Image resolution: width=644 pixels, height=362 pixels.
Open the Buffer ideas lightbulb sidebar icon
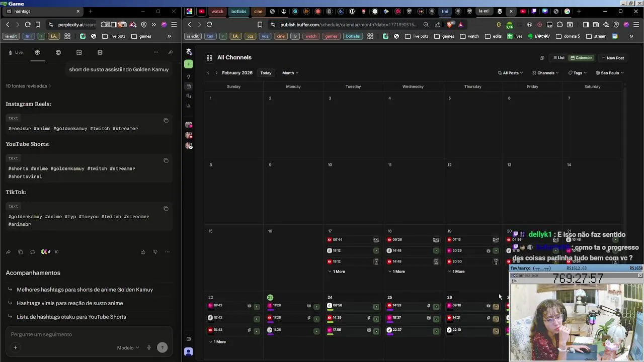[x=189, y=77]
